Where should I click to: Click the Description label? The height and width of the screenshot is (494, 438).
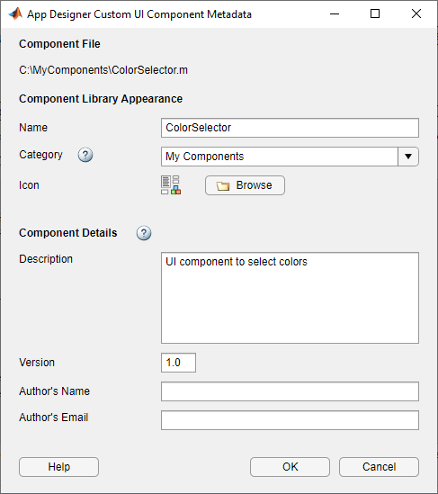pyautogui.click(x=46, y=259)
